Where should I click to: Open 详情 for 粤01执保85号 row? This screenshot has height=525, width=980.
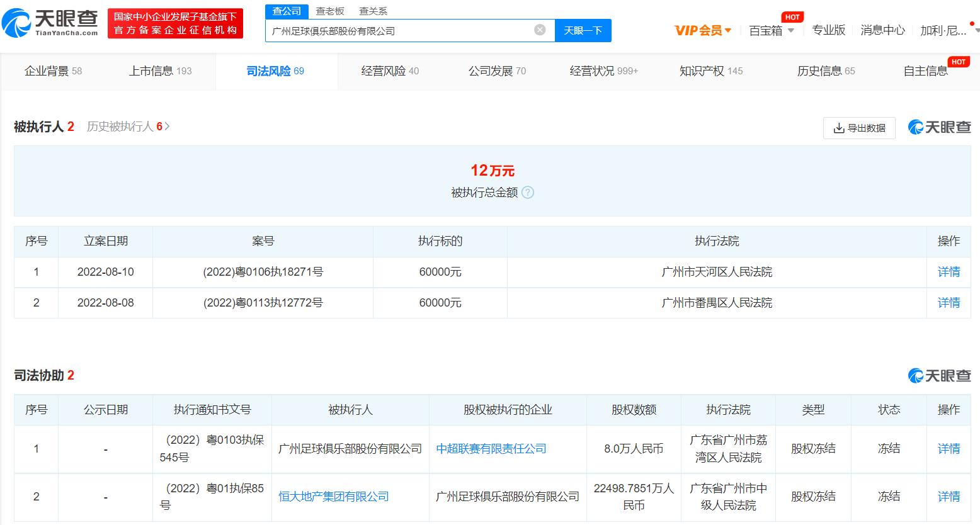pos(949,497)
